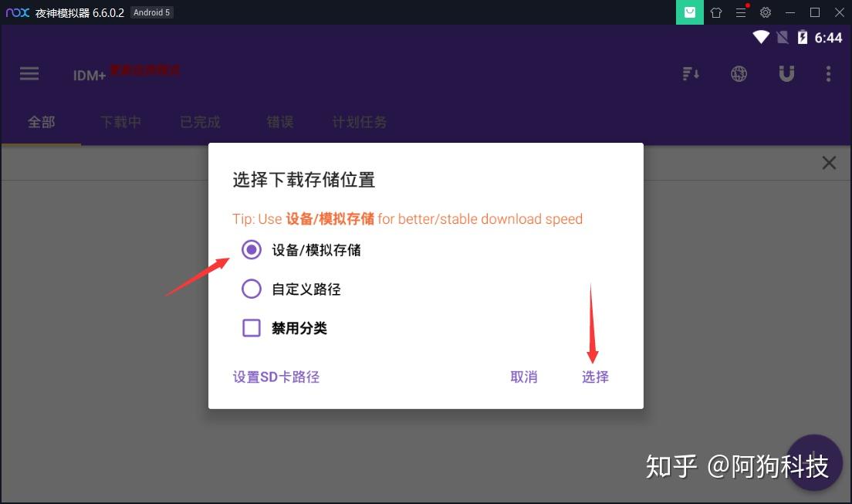
Task: Click the 设置SD卡路径 button
Action: [x=276, y=377]
